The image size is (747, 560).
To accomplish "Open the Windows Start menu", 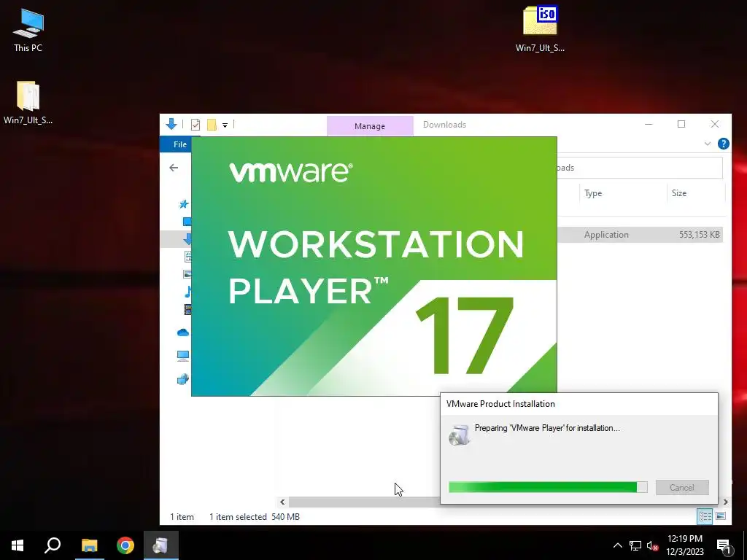I will [18, 545].
